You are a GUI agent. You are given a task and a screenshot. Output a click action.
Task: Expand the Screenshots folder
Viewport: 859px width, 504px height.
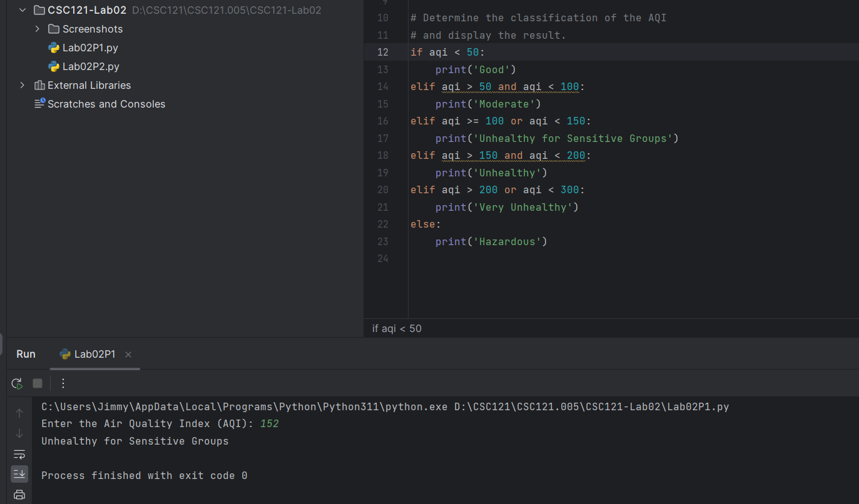[x=37, y=29]
